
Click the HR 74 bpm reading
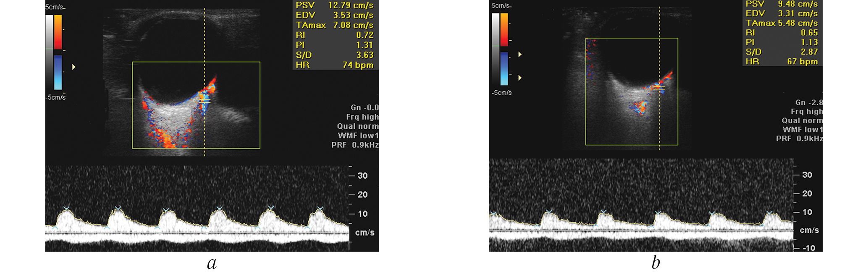point(334,65)
